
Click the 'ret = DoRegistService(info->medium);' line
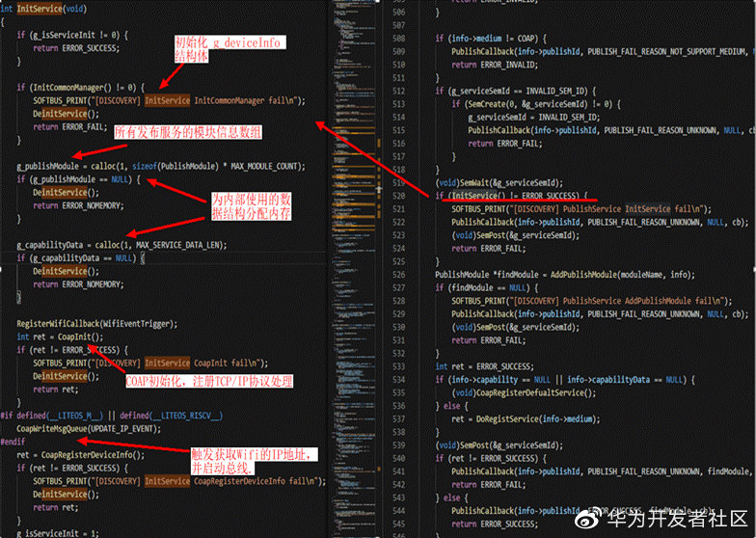click(526, 418)
